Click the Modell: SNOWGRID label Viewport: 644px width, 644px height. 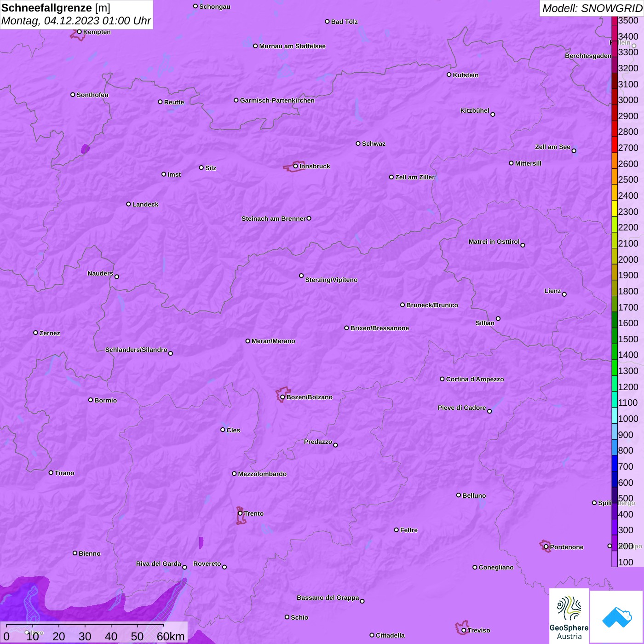coord(592,8)
